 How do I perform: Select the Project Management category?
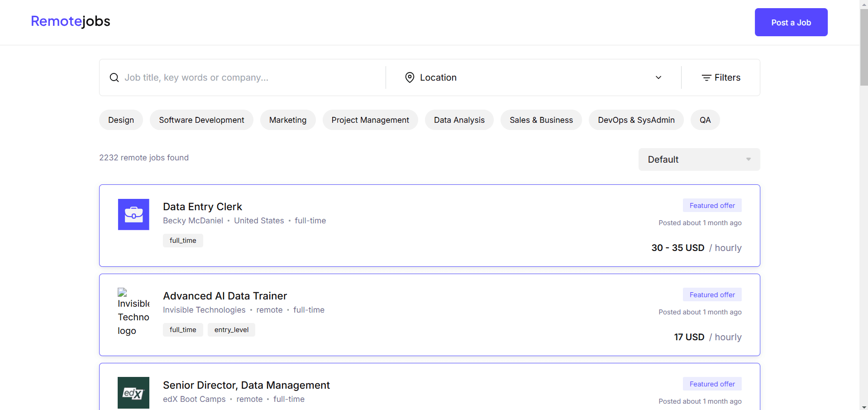(x=370, y=120)
